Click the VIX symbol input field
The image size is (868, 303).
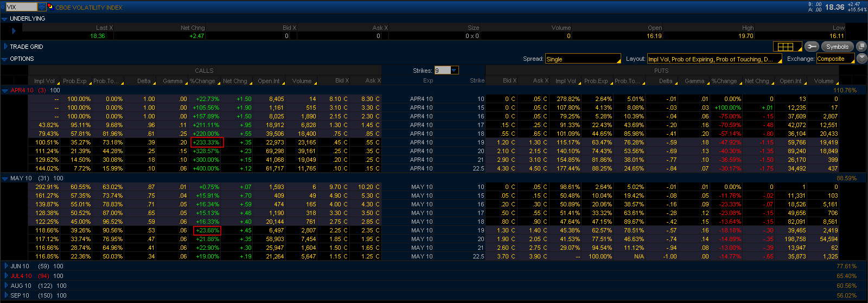click(x=21, y=7)
